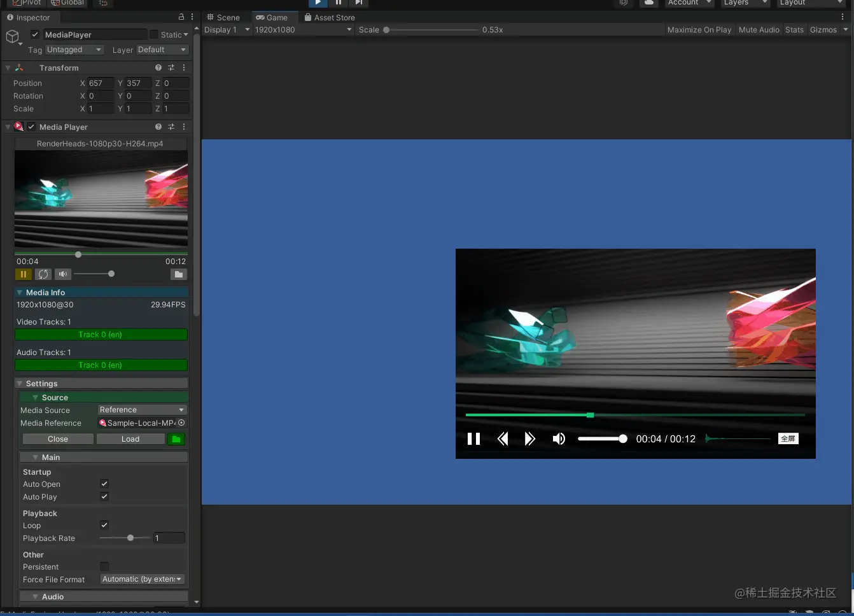Screen dimensions: 854x616
Task: Open Layers dropdown in toolbar
Action: (x=746, y=3)
